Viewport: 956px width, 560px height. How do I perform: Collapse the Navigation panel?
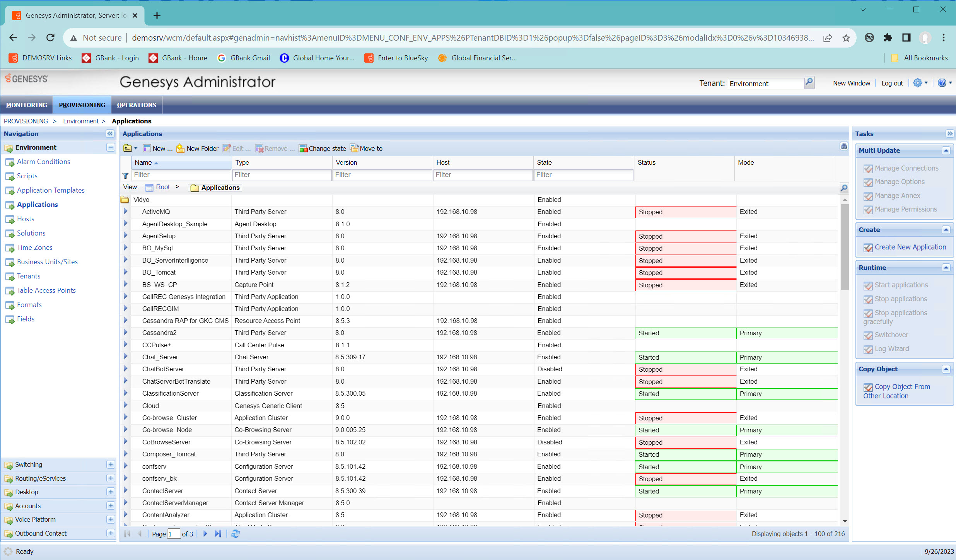click(110, 133)
